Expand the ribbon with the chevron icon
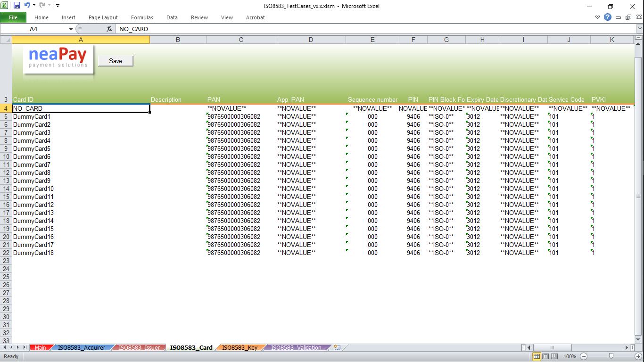The image size is (644, 362). pyautogui.click(x=598, y=17)
